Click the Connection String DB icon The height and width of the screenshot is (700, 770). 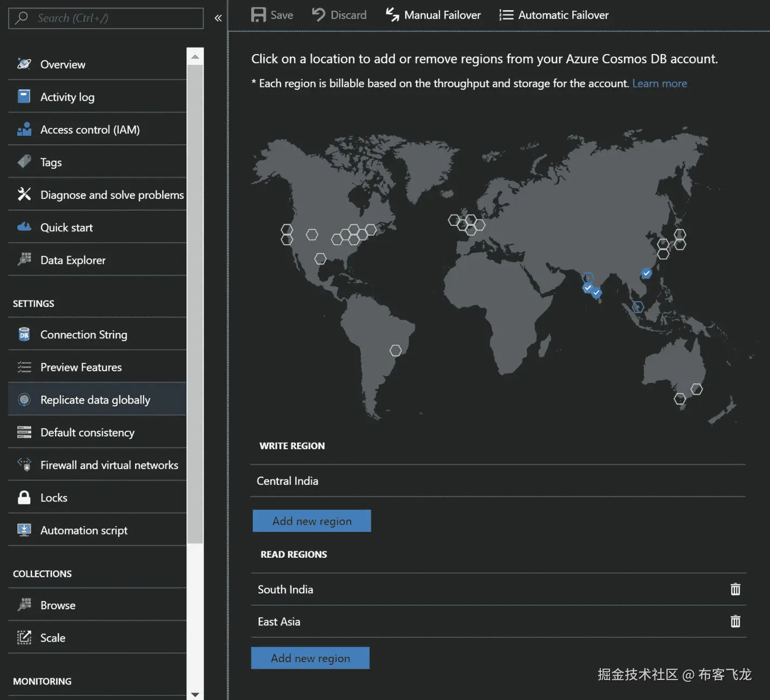pos(24,334)
